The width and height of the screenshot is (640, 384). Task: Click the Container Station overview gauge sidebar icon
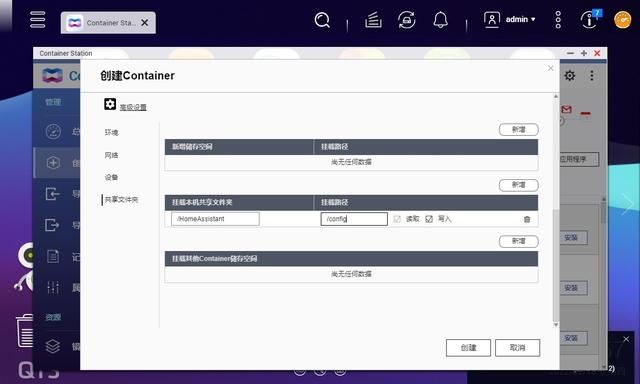tap(53, 131)
